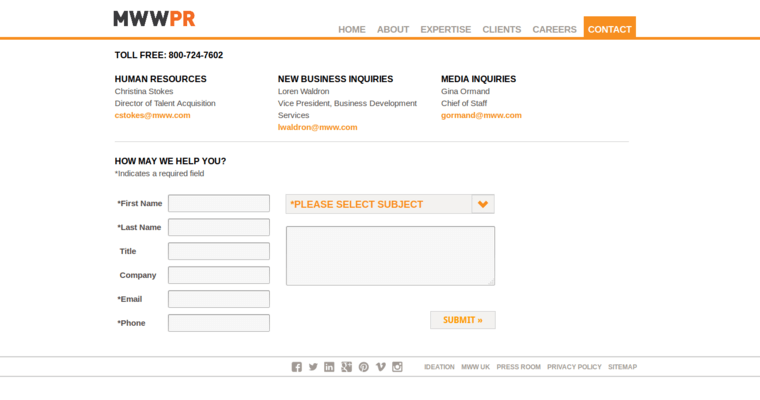Focus the Email input field
This screenshot has height=400, width=760.
click(219, 299)
